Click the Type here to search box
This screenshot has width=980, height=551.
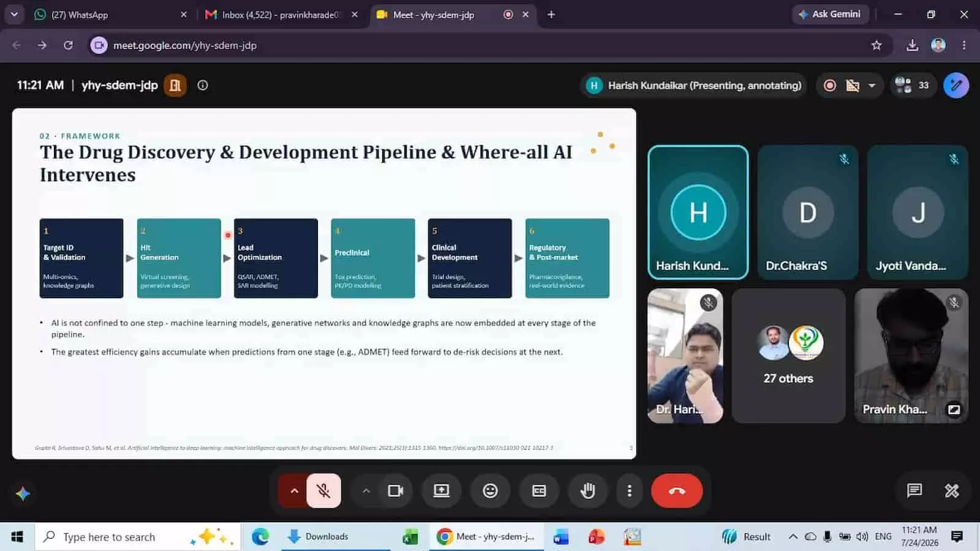(137, 537)
